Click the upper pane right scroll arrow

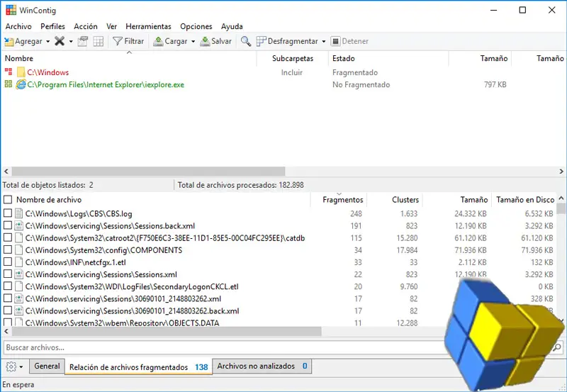click(x=561, y=171)
